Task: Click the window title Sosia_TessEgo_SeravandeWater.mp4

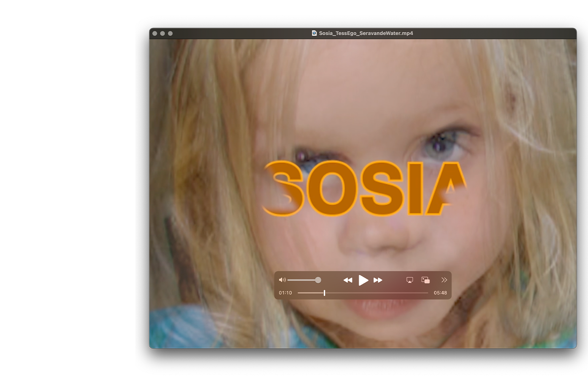Action: coord(366,33)
